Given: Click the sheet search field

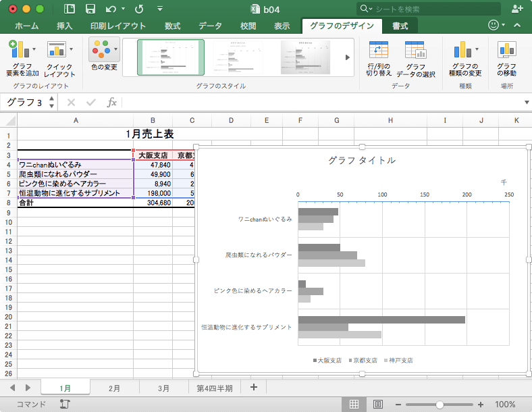Looking at the screenshot, I should tap(432, 9).
